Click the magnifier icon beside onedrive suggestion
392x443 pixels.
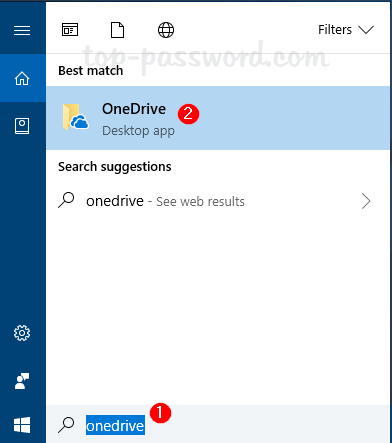(x=66, y=200)
